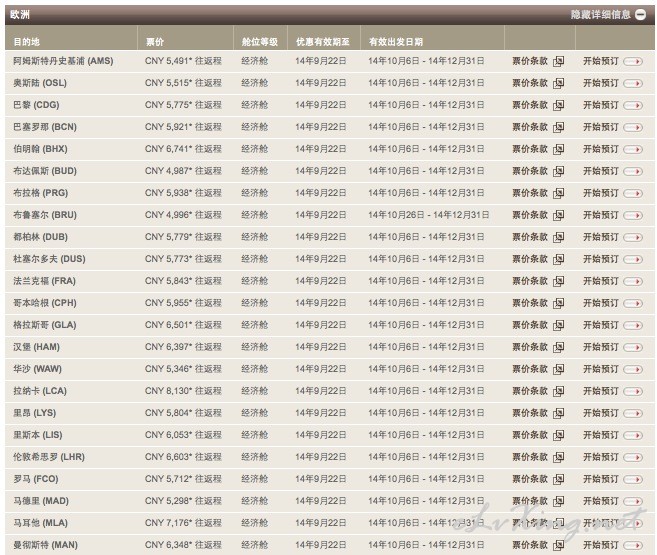Viewport: 657px width, 555px height.
Task: Click 开始预订 link for Copenhagen (CPH)
Action: click(600, 303)
